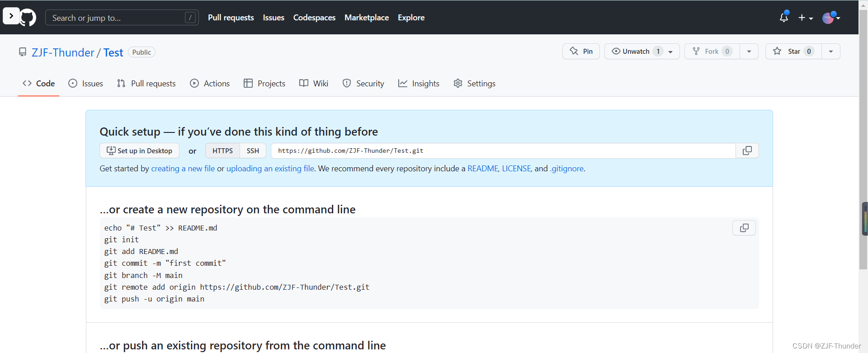
Task: Switch to the repository Pull requests tab
Action: [146, 84]
